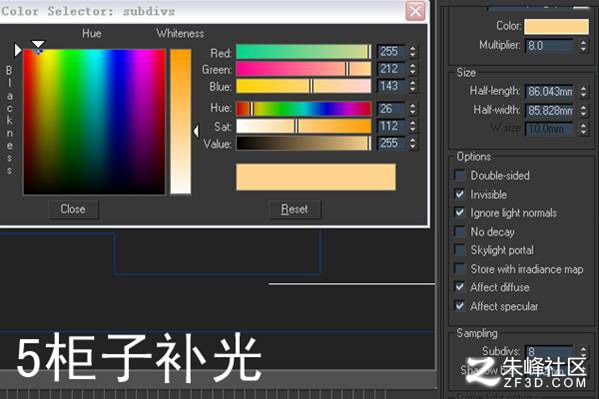Enable the Double-sided checkbox
This screenshot has height=399, width=599.
(460, 175)
